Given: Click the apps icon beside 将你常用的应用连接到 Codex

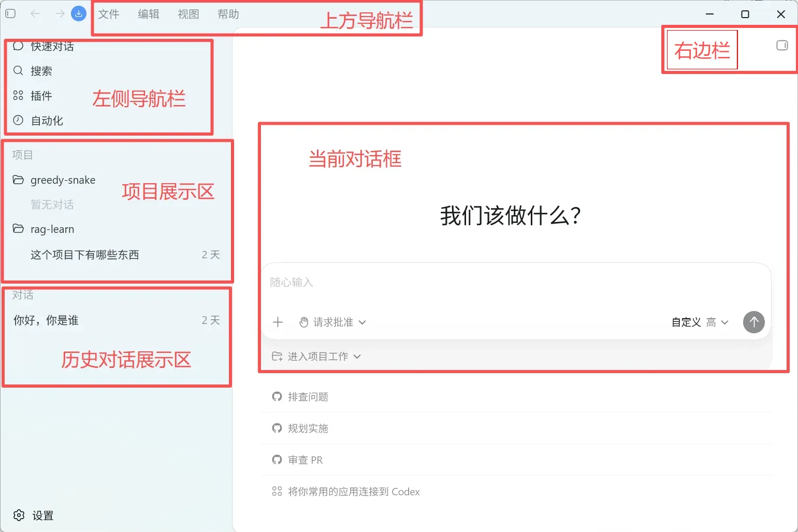Looking at the screenshot, I should (x=277, y=491).
